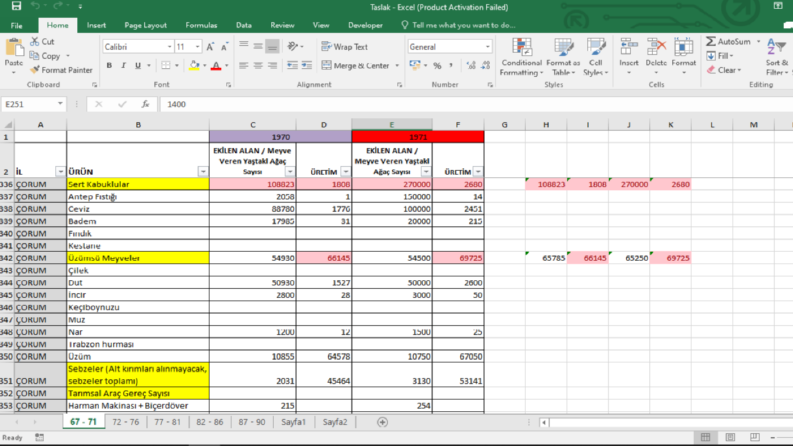Select column header C
The image size is (793, 446).
click(252, 124)
